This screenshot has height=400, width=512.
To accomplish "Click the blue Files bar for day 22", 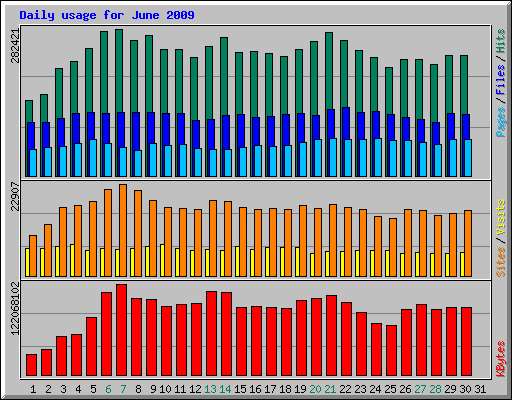I will click(346, 123).
